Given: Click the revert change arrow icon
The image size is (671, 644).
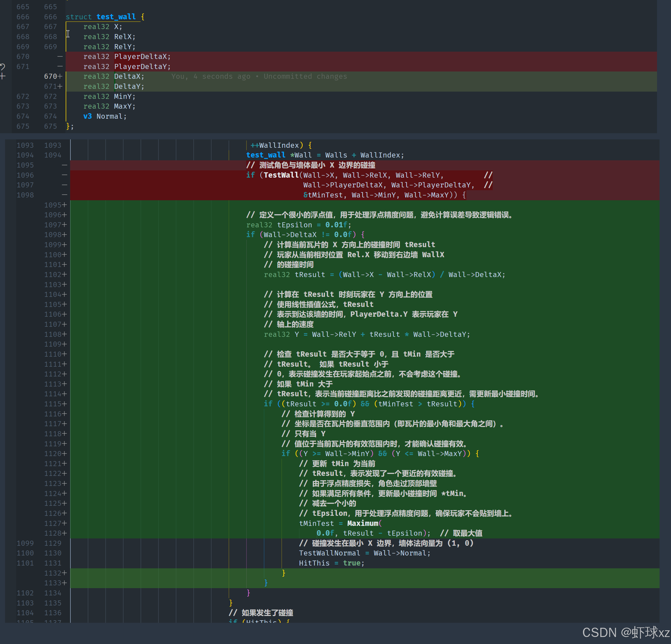Looking at the screenshot, I should pyautogui.click(x=3, y=66).
